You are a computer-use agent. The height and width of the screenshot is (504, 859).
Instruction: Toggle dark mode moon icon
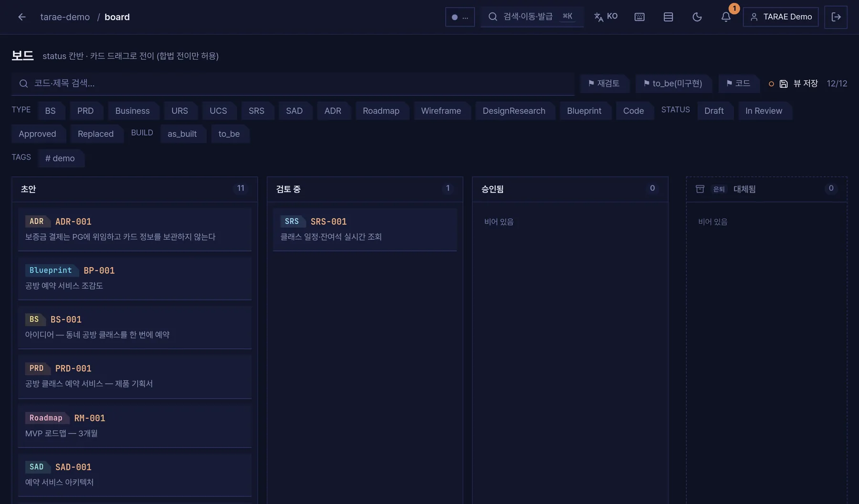point(697,17)
